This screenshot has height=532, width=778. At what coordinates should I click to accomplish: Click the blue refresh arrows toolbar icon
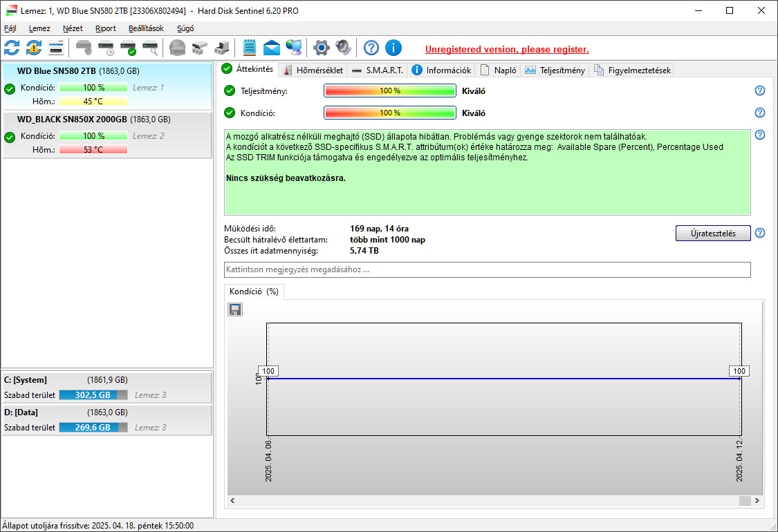(12, 48)
